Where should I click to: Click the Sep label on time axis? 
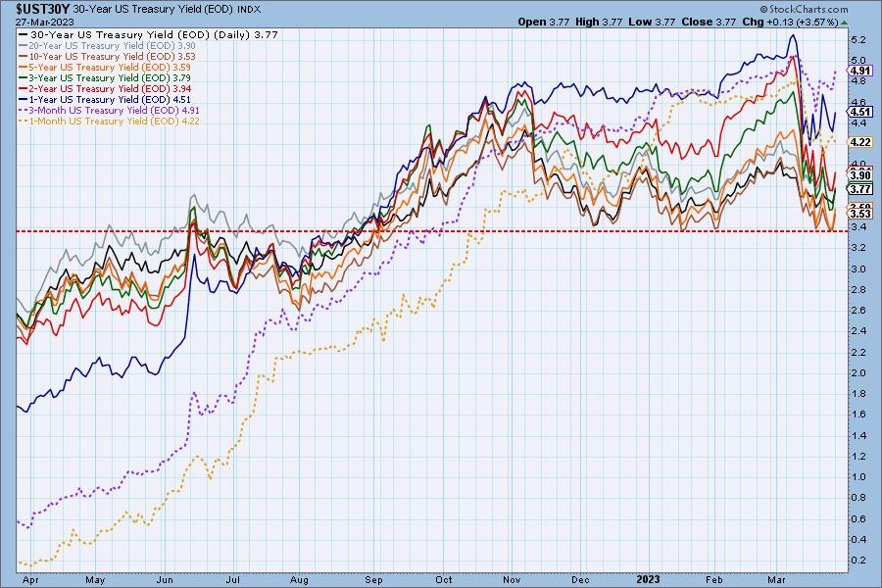pos(373,579)
